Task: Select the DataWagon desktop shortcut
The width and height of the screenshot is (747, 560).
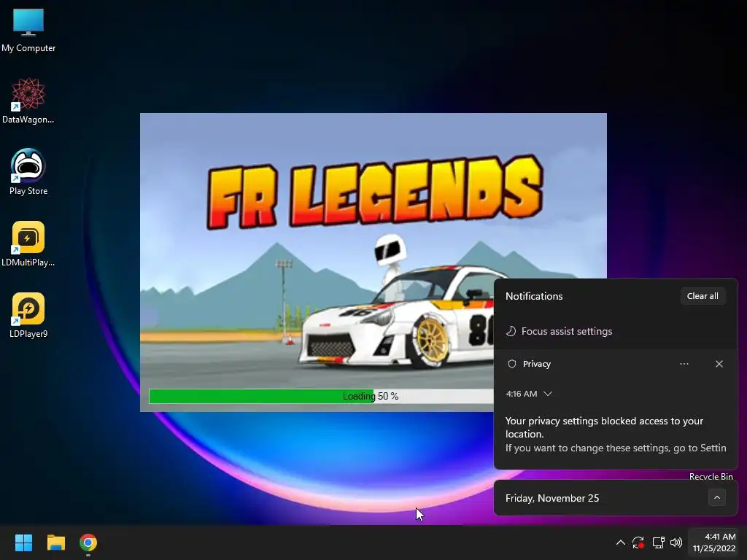Action: [x=28, y=101]
